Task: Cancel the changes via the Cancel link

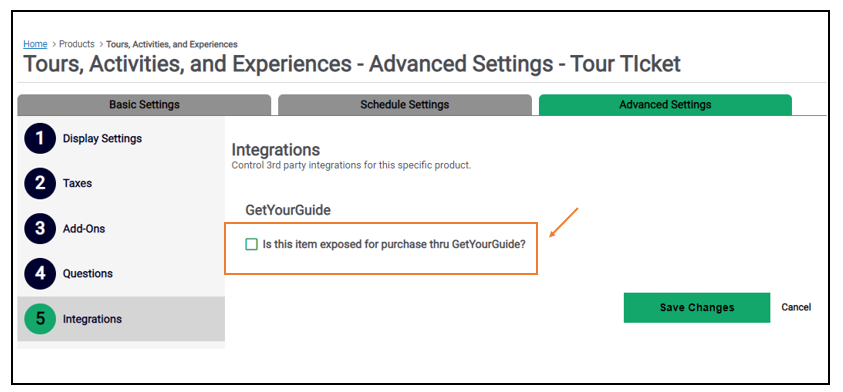Action: pyautogui.click(x=796, y=307)
